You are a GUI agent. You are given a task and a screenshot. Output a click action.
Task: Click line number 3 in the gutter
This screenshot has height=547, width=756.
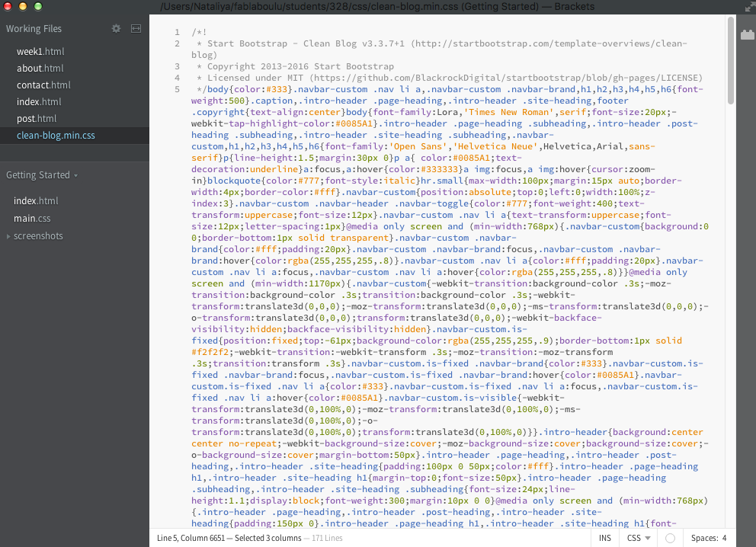pos(177,66)
